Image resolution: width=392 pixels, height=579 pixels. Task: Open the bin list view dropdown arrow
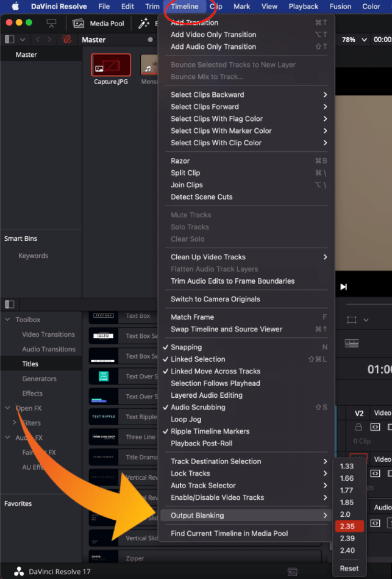[23, 40]
